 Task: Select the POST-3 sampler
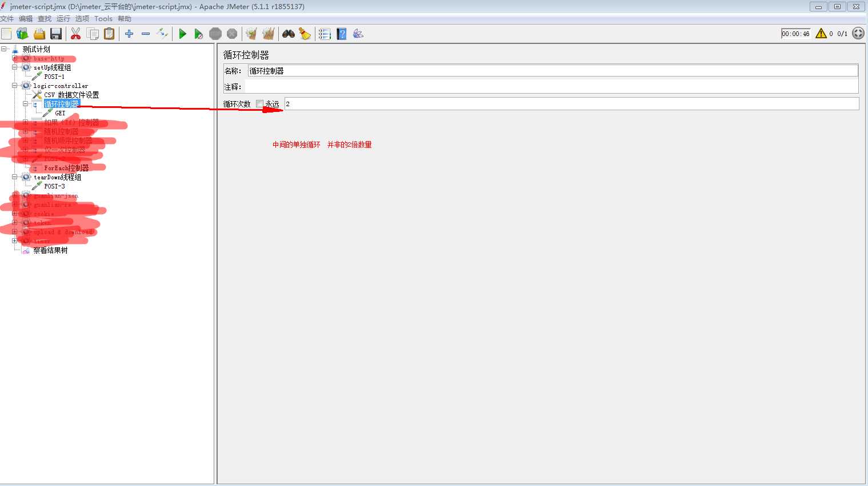[x=54, y=186]
